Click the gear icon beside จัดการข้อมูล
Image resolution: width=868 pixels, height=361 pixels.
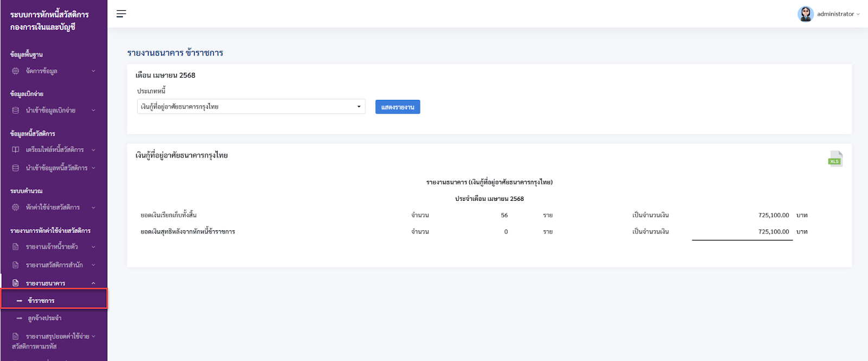tap(16, 71)
